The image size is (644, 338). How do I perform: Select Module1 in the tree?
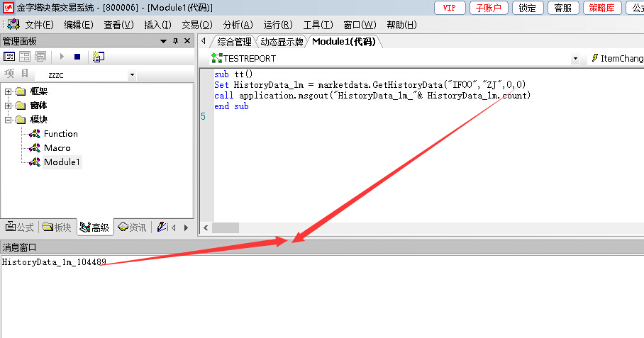tap(62, 162)
